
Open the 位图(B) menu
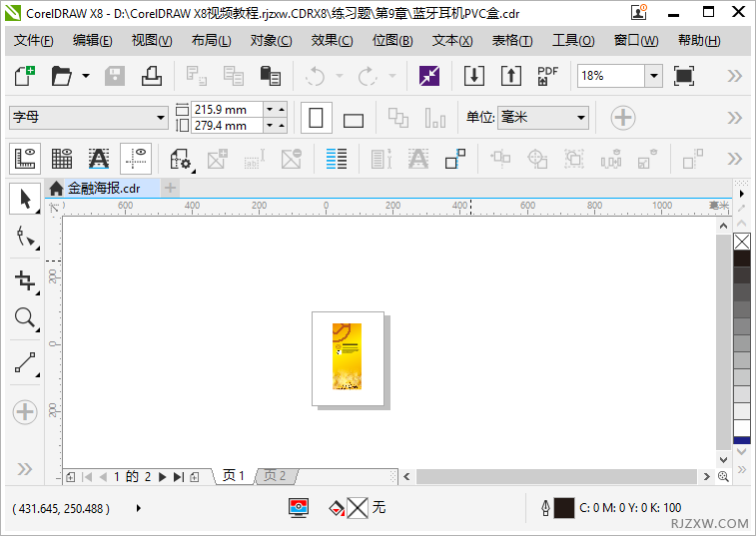[x=392, y=41]
